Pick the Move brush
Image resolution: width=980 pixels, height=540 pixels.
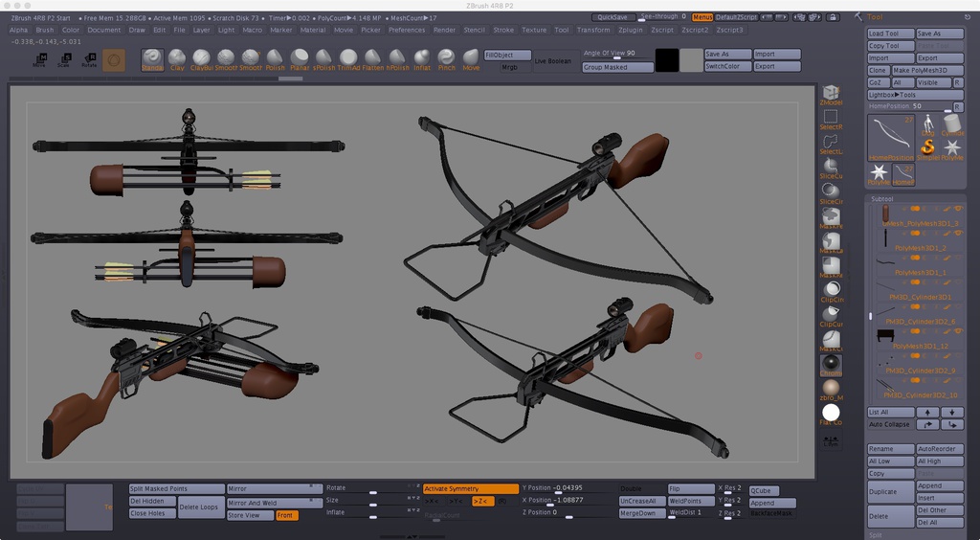[471, 59]
